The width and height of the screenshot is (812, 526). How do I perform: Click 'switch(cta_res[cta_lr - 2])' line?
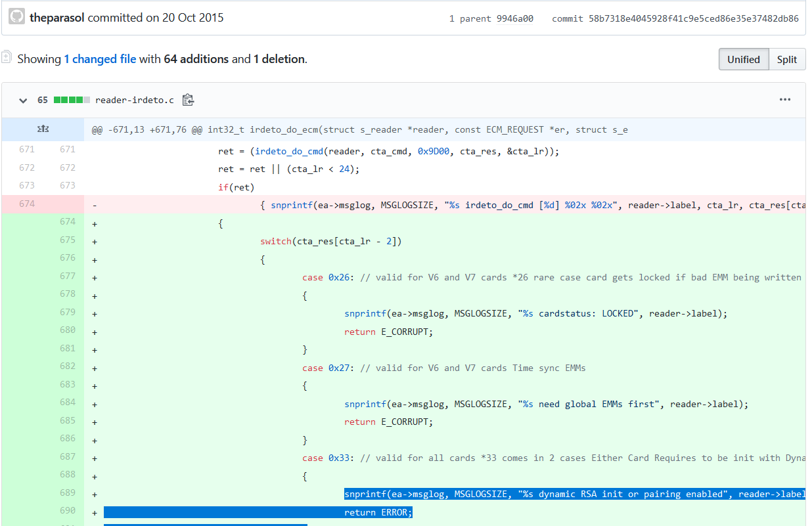click(x=330, y=242)
